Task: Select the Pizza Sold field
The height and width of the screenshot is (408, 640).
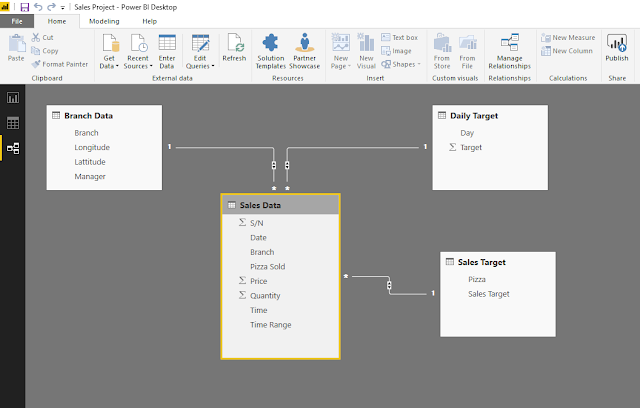Action: (x=268, y=266)
